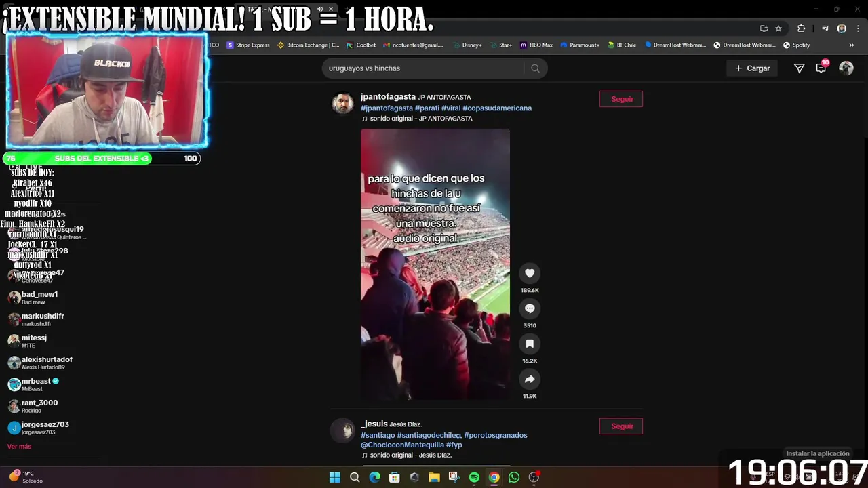
Task: Click the jpantofagasta username
Action: pyautogui.click(x=388, y=97)
